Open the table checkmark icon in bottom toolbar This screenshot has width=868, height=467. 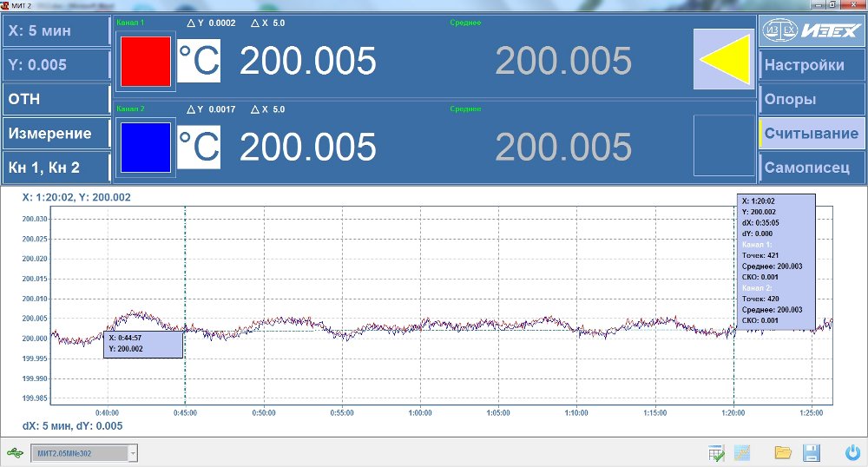pos(716,452)
